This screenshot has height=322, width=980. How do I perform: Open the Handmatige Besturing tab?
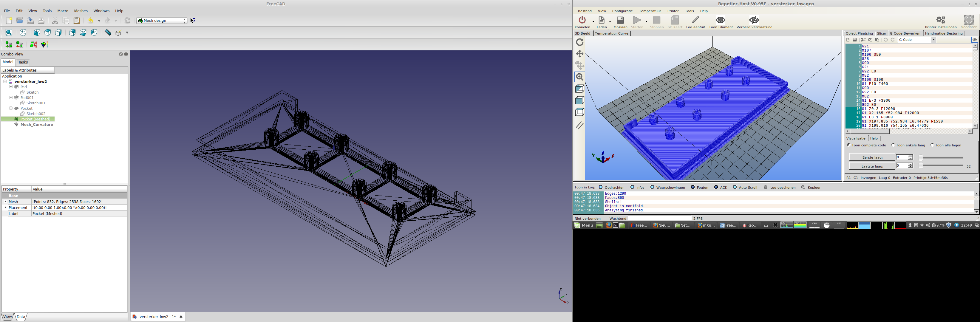944,33
